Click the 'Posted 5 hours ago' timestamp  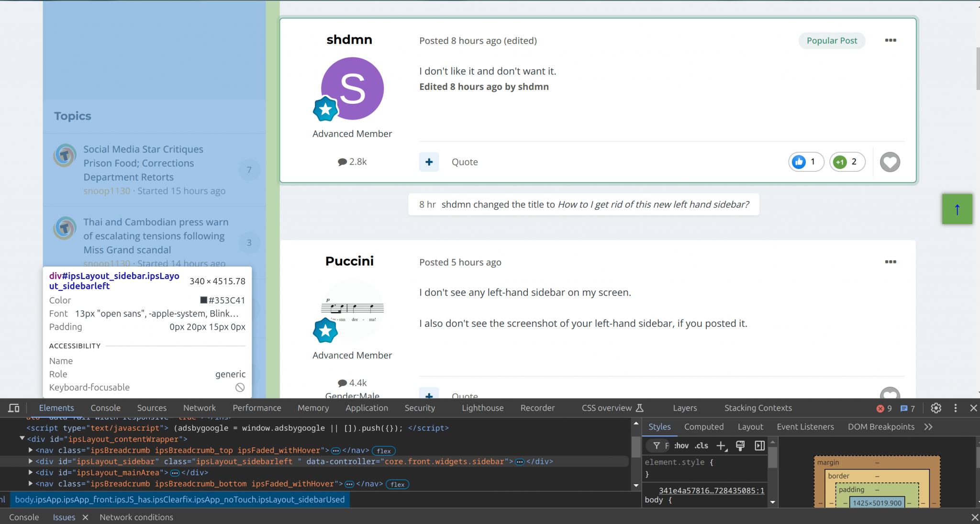[460, 262]
